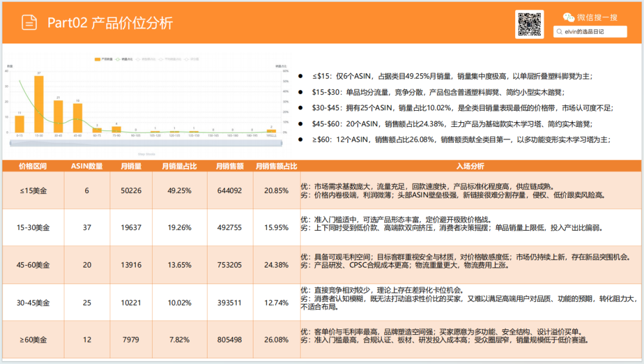Click the '7.82%' sales share cell

point(179,340)
